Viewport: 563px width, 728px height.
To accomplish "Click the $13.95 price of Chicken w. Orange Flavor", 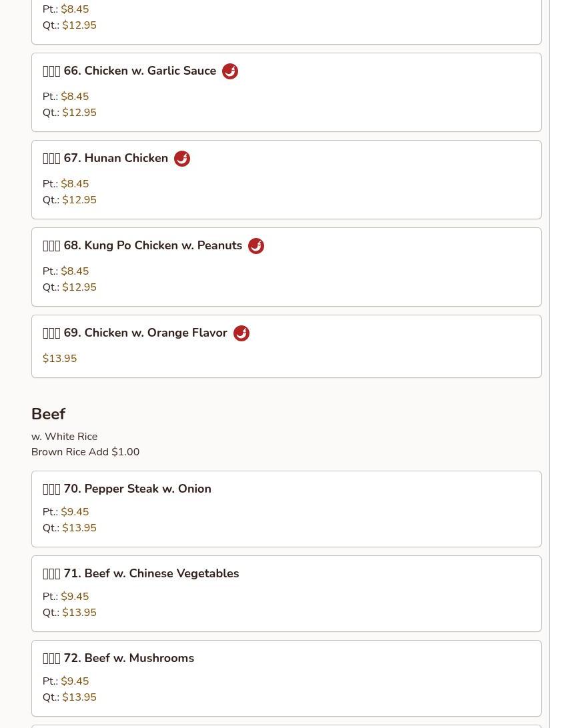I will (x=60, y=359).
